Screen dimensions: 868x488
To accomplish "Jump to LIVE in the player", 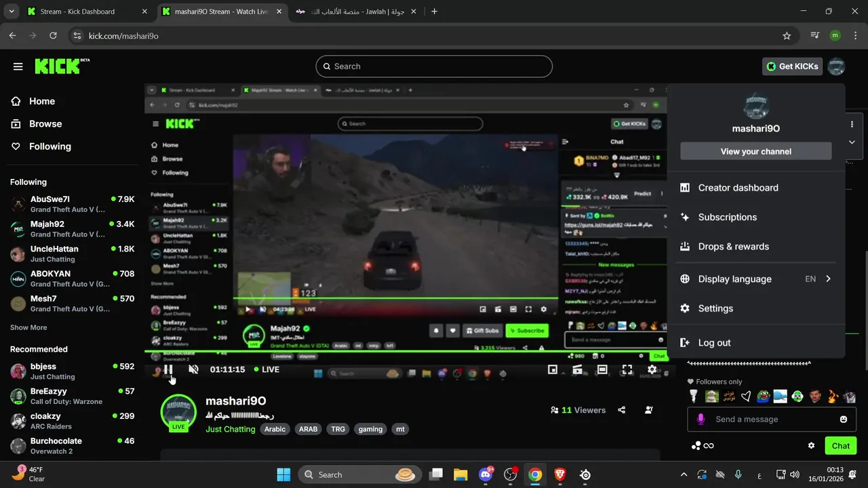I will coord(267,369).
